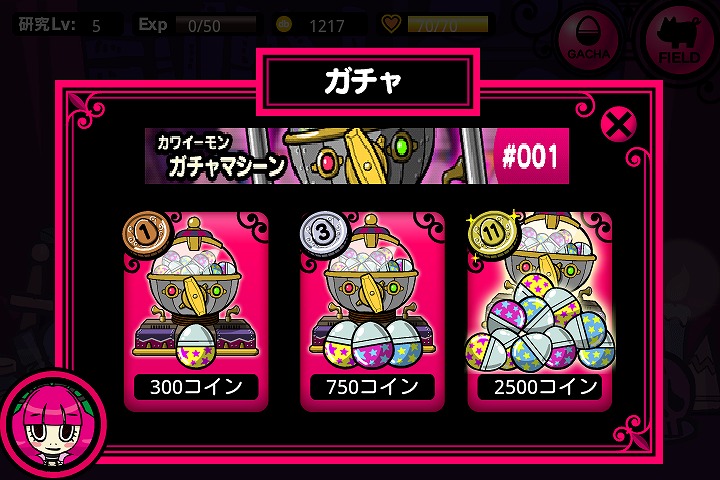Select the silver 3-pull coin badge
Image resolution: width=720 pixels, height=480 pixels.
324,232
